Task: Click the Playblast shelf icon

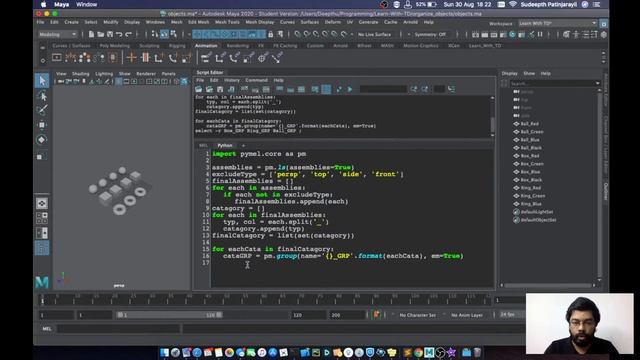Action: coord(57,58)
